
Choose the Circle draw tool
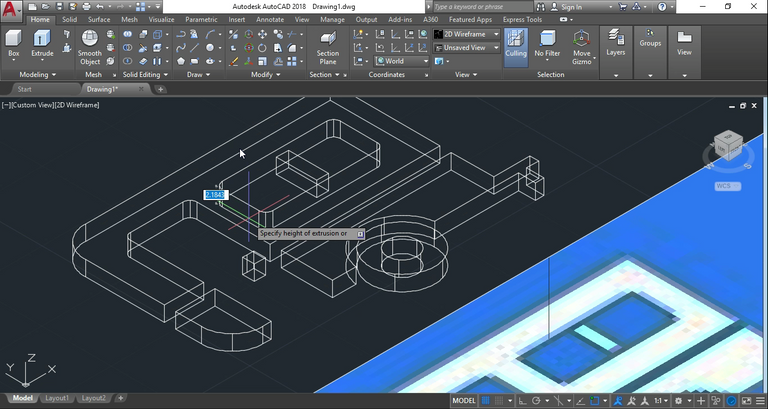(x=210, y=48)
